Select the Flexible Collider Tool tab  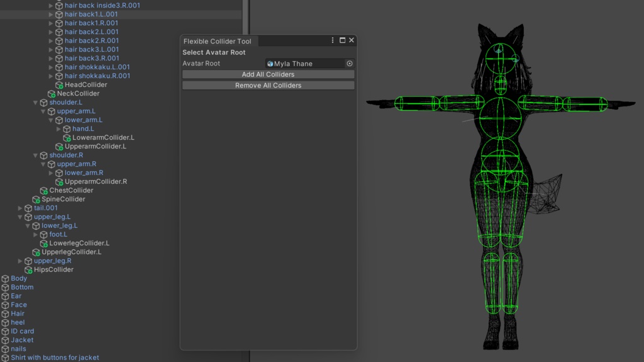pyautogui.click(x=218, y=41)
